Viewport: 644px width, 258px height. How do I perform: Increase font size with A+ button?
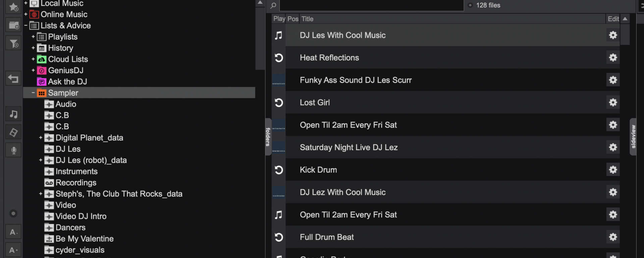click(13, 250)
